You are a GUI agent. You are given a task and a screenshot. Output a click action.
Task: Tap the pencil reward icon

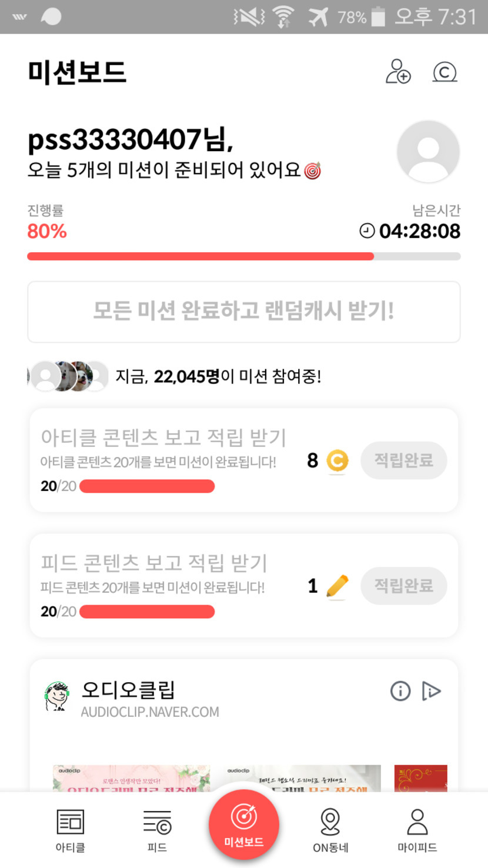click(x=337, y=586)
